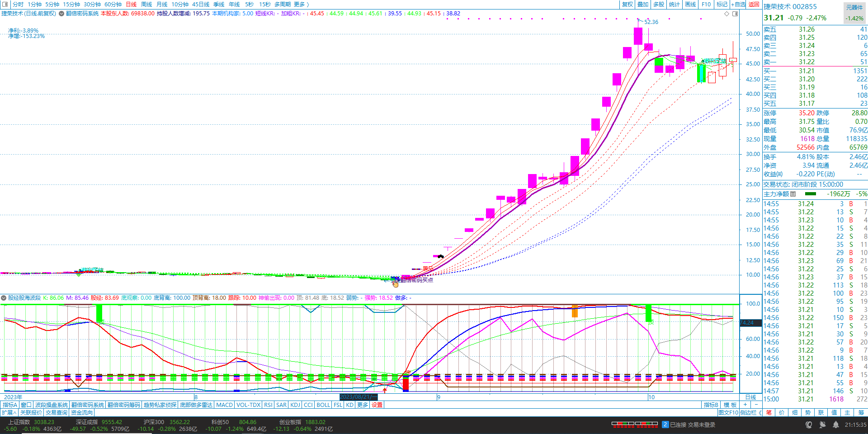
Task: Expand the 更多 periods menu
Action: tap(302, 5)
